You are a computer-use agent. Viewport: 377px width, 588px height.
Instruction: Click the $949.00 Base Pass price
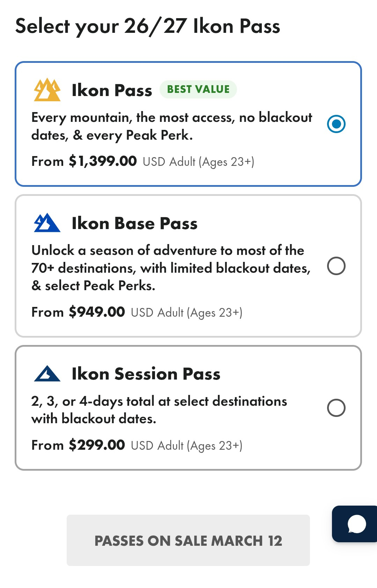point(97,312)
